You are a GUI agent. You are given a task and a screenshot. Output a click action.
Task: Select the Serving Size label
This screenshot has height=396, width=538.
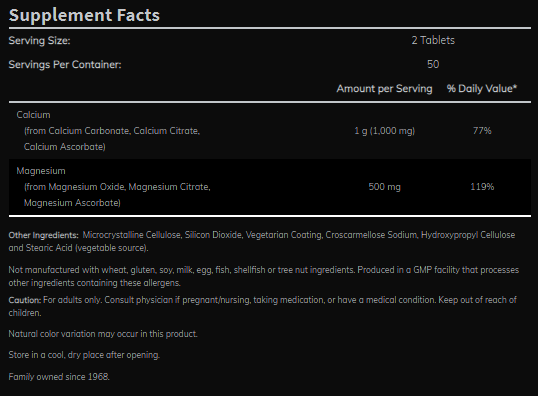(x=39, y=40)
